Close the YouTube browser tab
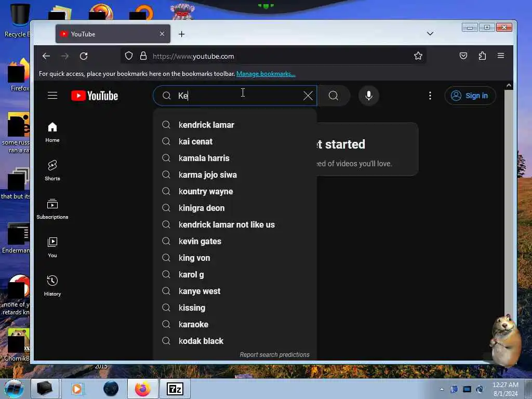532x399 pixels. 162,34
